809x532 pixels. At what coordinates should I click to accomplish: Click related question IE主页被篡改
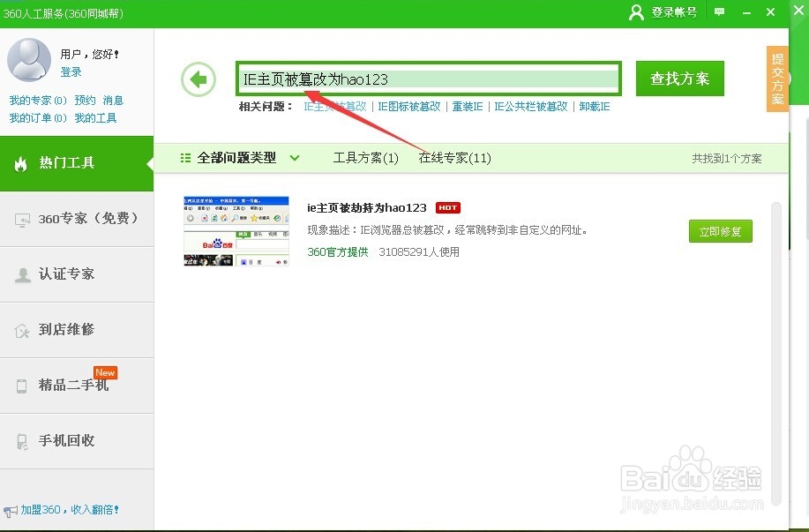(x=335, y=106)
